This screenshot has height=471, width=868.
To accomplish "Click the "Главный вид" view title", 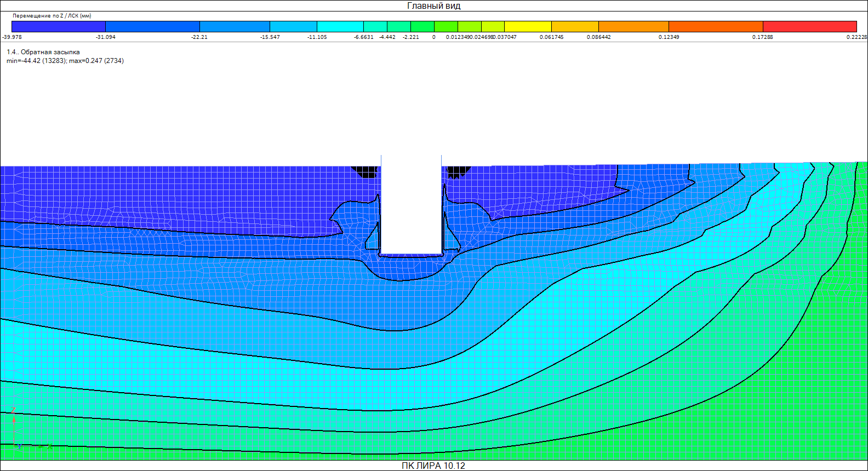I will (433, 6).
